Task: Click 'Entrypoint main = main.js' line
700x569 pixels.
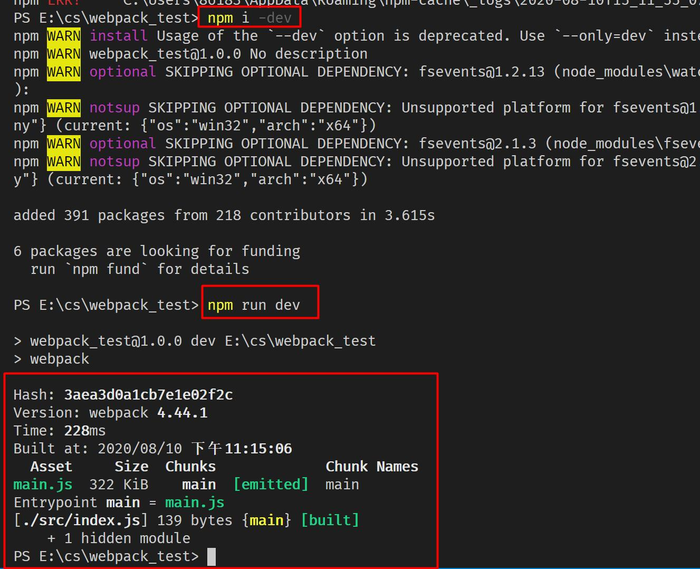Action: coord(119,503)
